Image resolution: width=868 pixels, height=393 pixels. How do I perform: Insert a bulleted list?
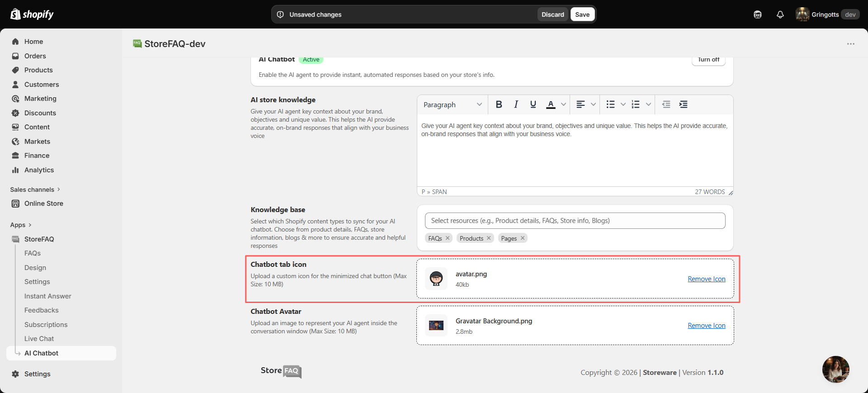point(610,104)
